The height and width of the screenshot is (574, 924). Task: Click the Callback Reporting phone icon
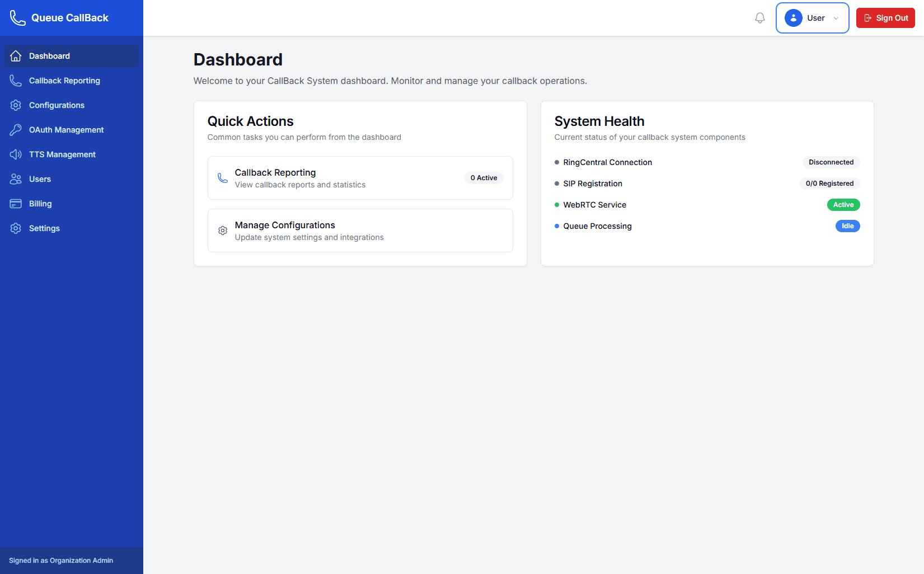(16, 80)
